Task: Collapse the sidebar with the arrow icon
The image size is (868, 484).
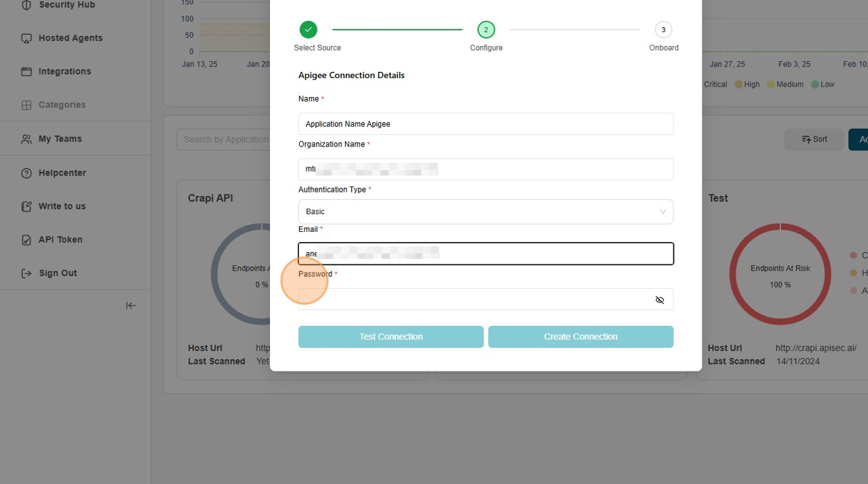Action: click(131, 306)
